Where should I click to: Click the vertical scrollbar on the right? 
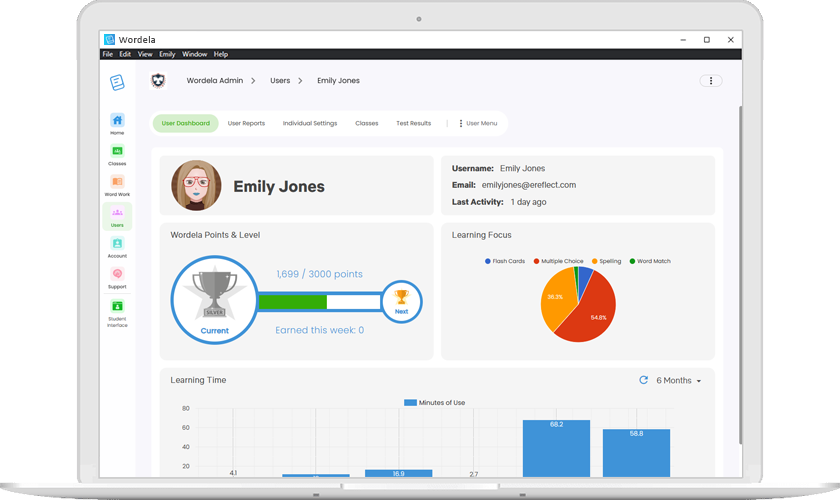(740, 274)
